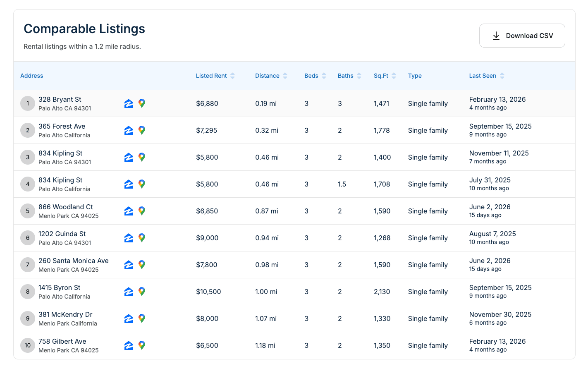Open Zillow icon for 758 Gilbert Ave
Viewport: 588px width, 371px height.
tap(129, 345)
